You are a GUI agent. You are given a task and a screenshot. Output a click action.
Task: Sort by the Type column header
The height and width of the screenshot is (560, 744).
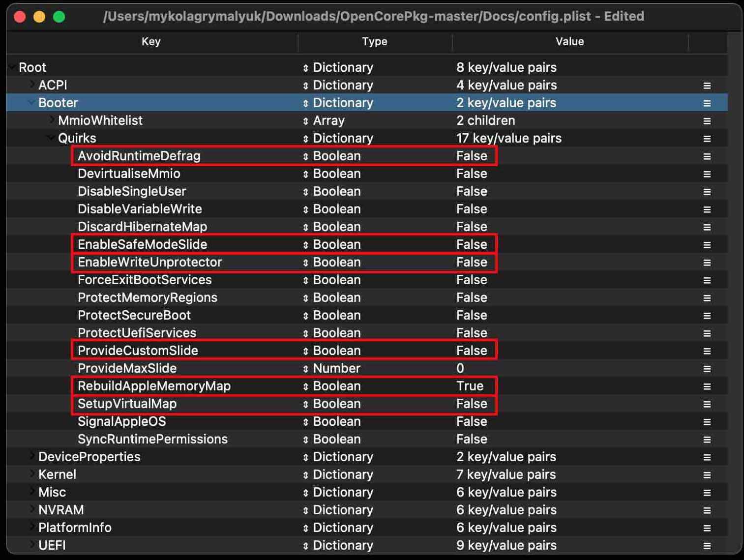coord(375,42)
